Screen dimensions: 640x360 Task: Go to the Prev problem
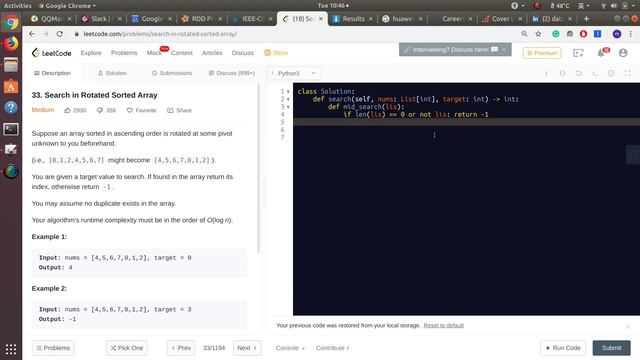pyautogui.click(x=181, y=348)
